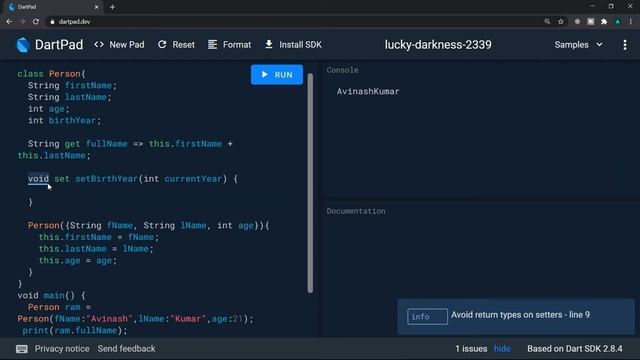640x360 pixels.
Task: Click the site lock icon
Action: coord(52,22)
